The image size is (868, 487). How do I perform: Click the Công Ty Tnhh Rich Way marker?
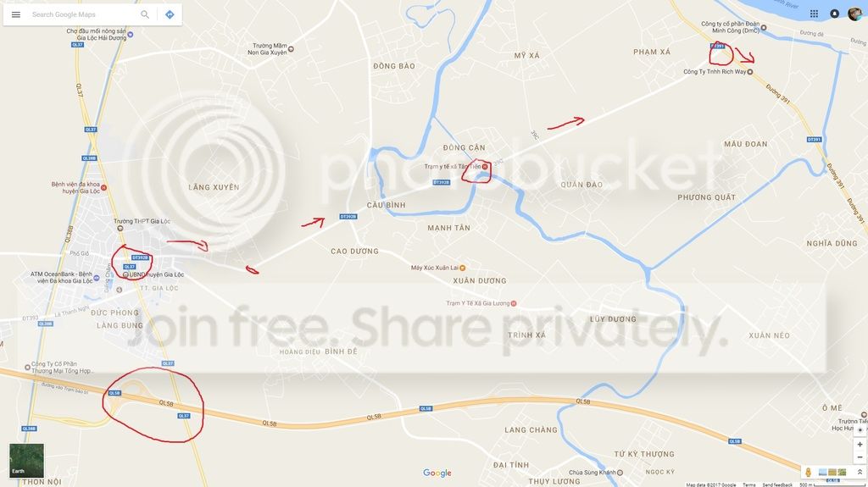pyautogui.click(x=750, y=72)
